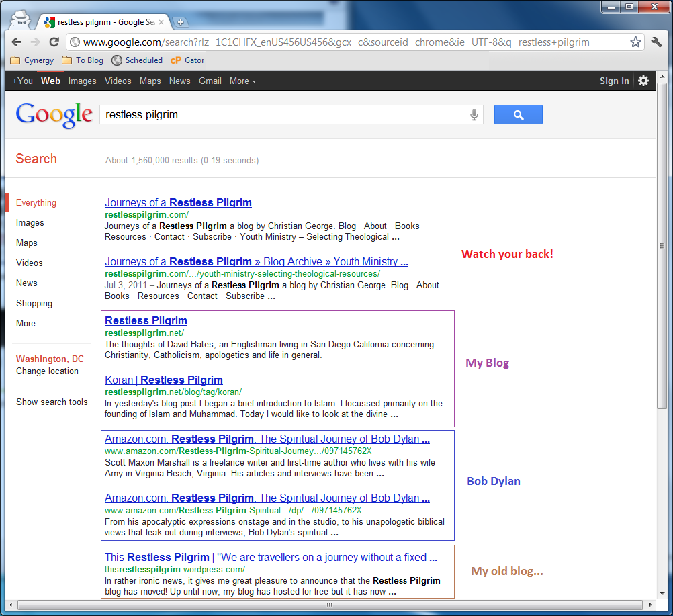This screenshot has width=673, height=616.
Task: Open the To Blog bookmarks folder
Action: (x=83, y=60)
